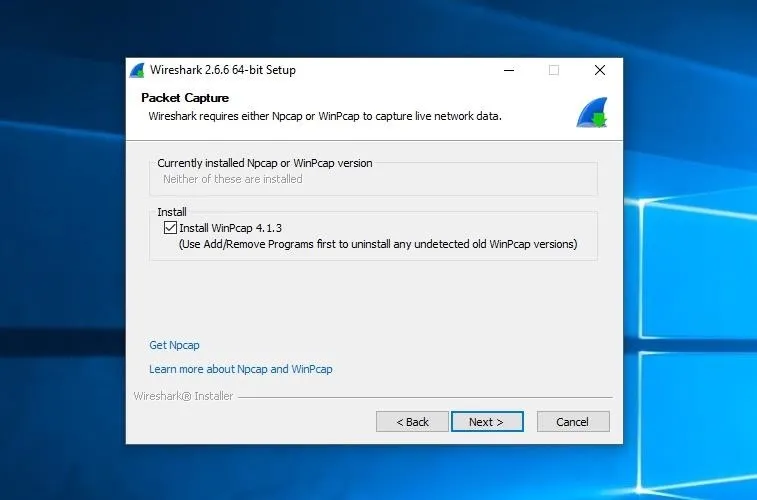Open the Get Npcap link
This screenshot has height=500, width=757.
(174, 345)
